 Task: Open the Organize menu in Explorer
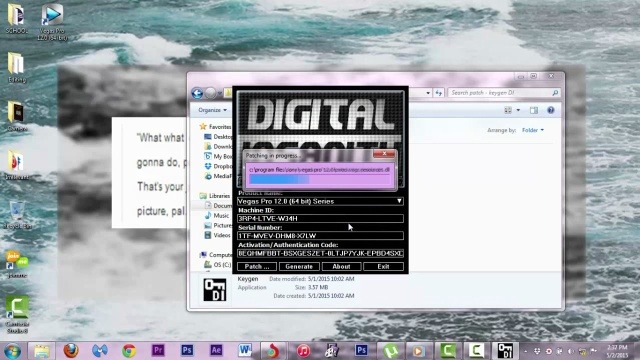pyautogui.click(x=212, y=110)
